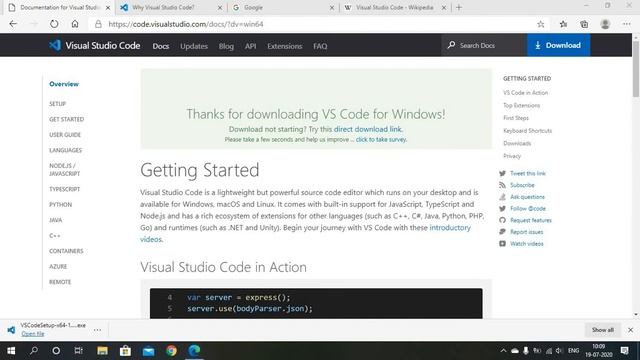This screenshot has height=360, width=640.
Task: Open the action center notification icon
Action: [624, 351]
